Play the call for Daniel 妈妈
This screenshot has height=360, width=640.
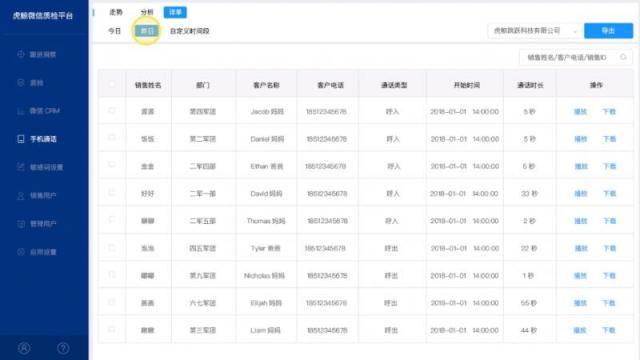pyautogui.click(x=580, y=139)
